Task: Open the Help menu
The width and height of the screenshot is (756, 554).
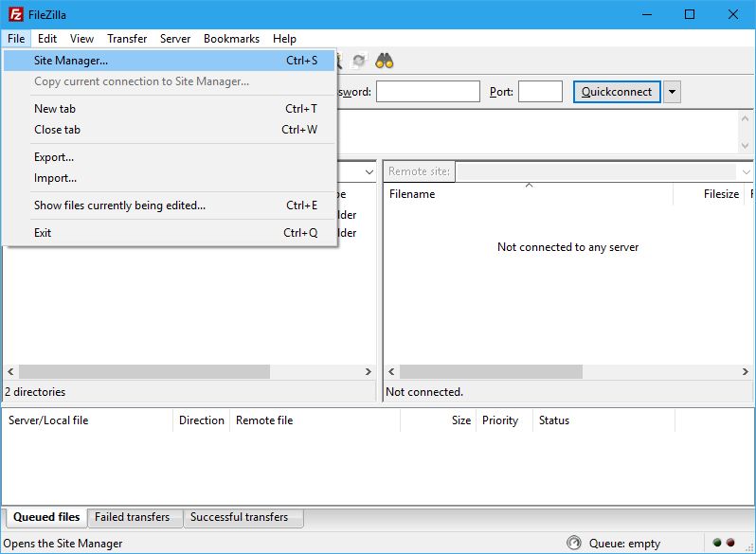Action: pyautogui.click(x=284, y=39)
